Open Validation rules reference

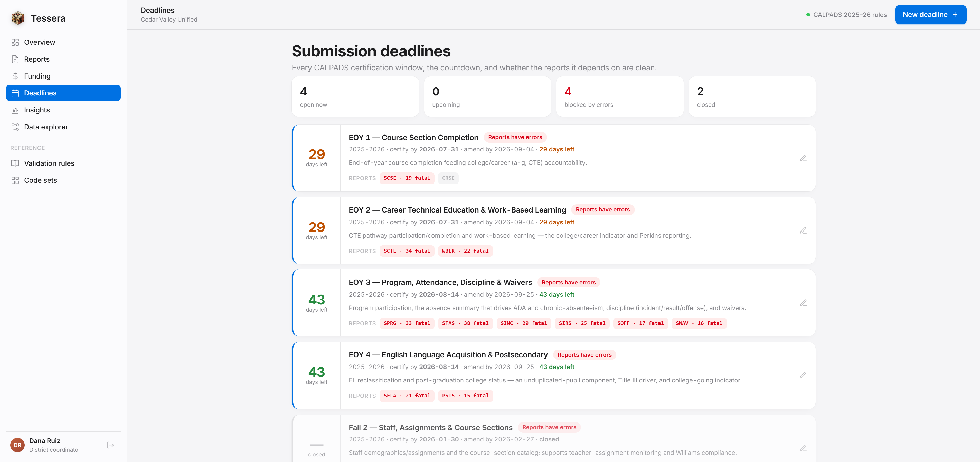pos(63,163)
